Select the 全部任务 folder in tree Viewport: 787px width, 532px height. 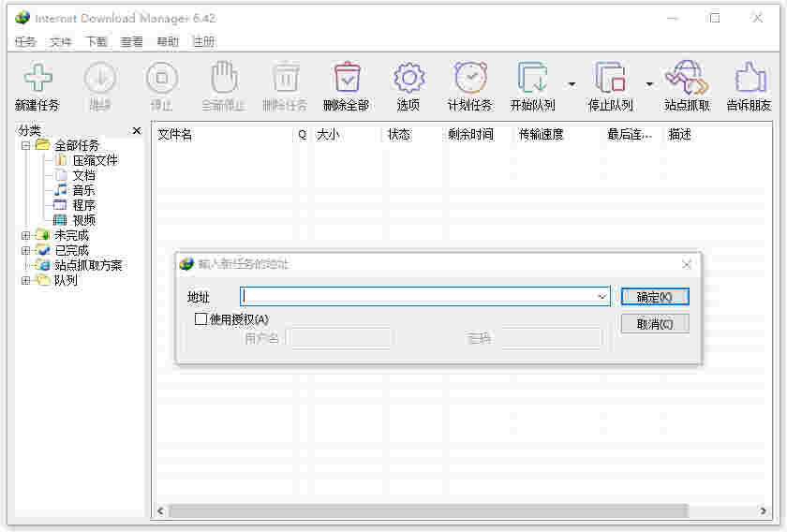click(77, 146)
